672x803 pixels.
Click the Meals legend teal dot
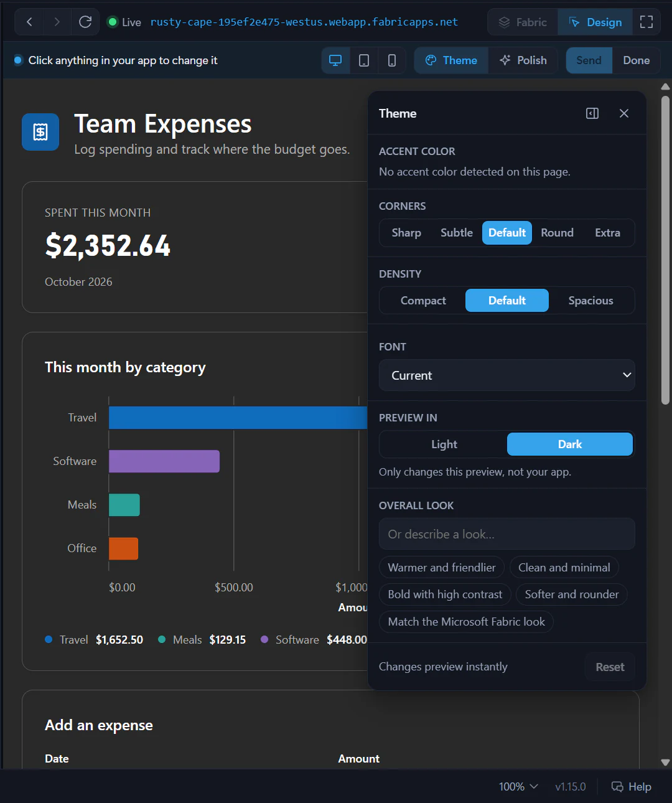(x=162, y=639)
